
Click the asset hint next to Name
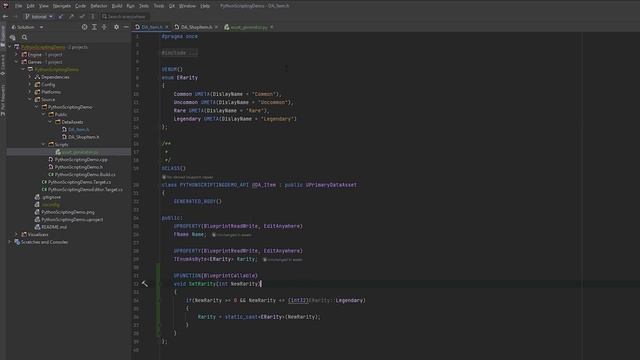click(x=231, y=235)
